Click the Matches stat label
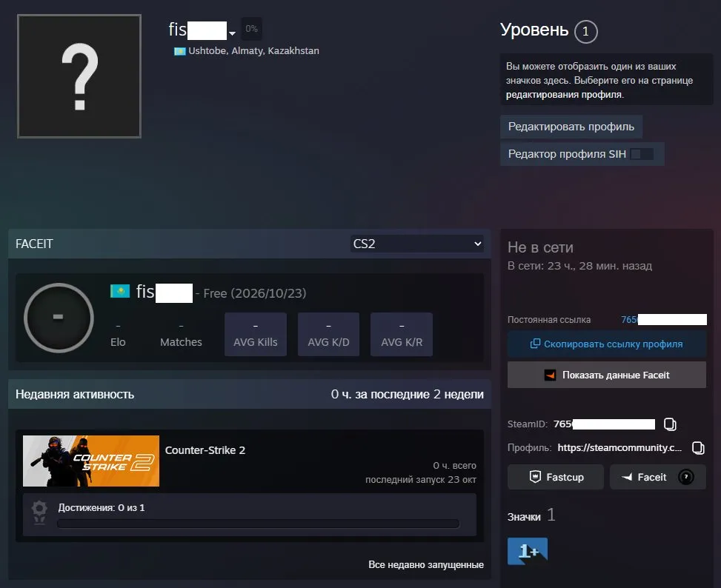The height and width of the screenshot is (588, 721). pos(181,342)
